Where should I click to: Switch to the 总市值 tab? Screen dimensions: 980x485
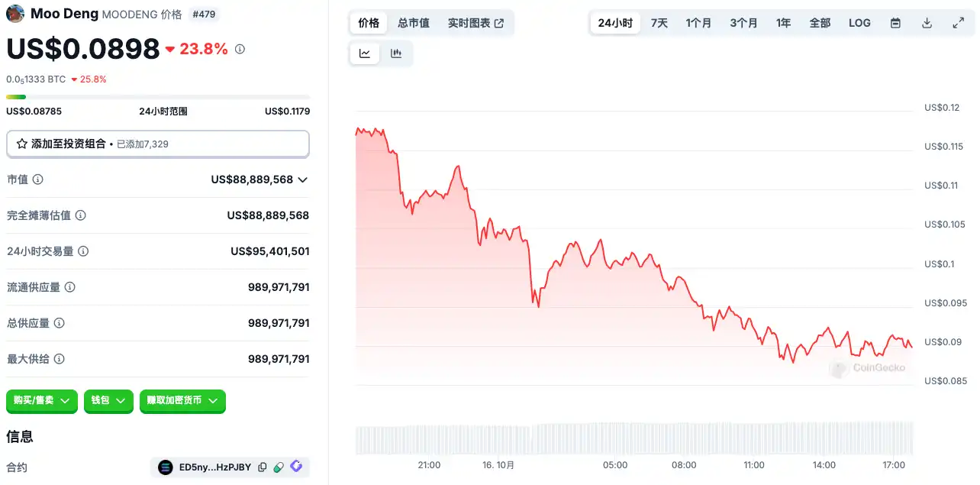tap(414, 23)
